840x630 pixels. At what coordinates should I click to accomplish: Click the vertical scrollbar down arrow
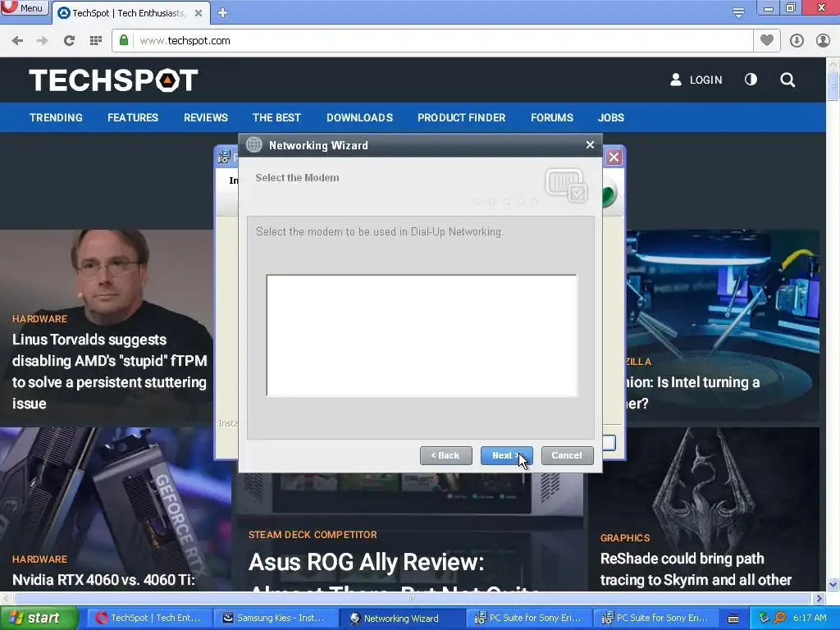[833, 584]
